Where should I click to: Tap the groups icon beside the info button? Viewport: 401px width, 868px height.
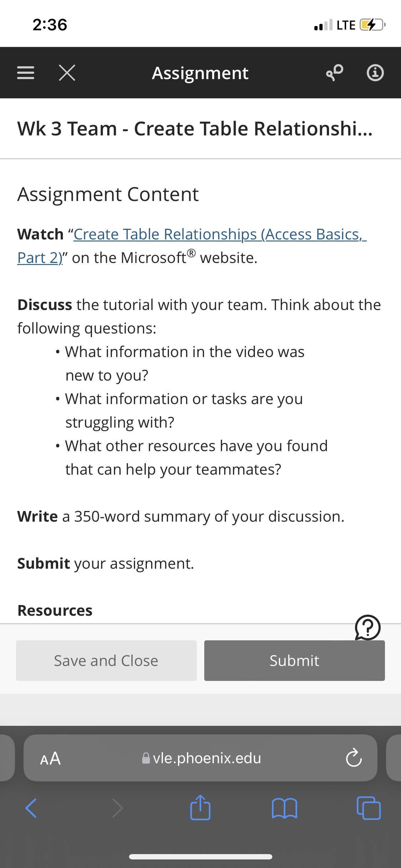334,73
